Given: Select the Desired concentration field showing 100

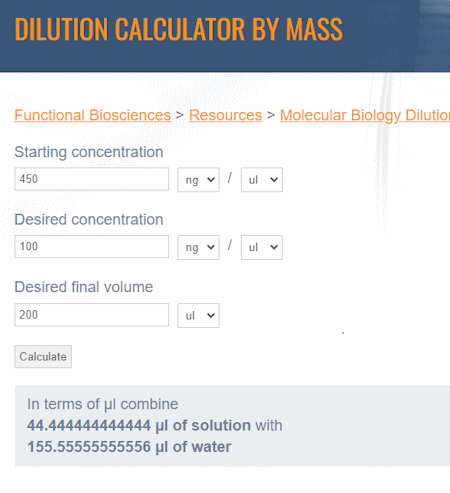Looking at the screenshot, I should 91,247.
